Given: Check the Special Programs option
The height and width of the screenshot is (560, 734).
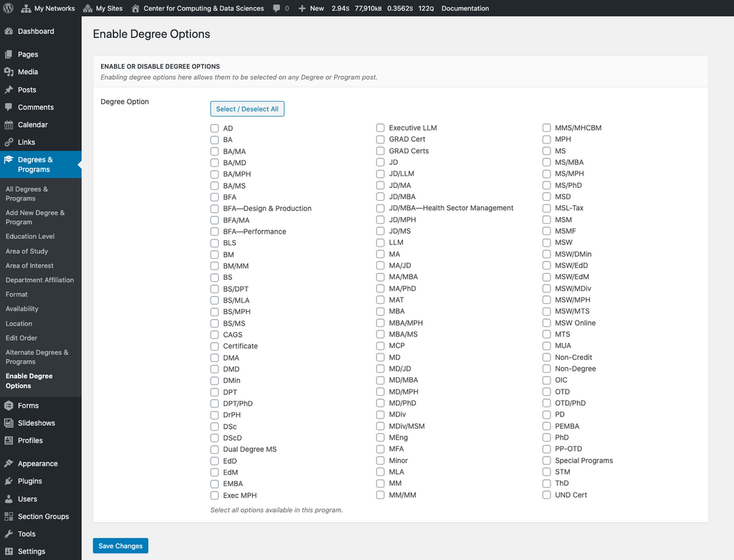Looking at the screenshot, I should (546, 460).
